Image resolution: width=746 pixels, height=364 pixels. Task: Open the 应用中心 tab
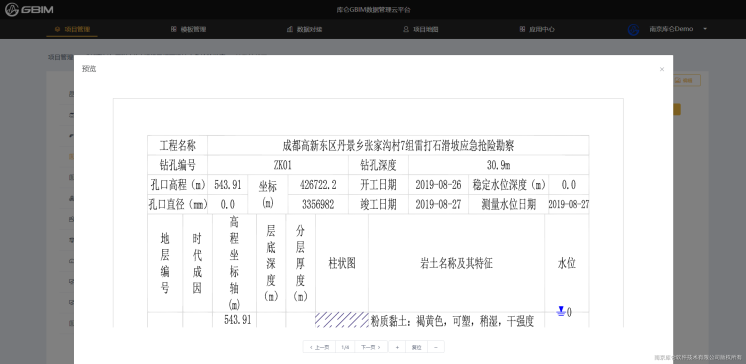click(x=537, y=29)
